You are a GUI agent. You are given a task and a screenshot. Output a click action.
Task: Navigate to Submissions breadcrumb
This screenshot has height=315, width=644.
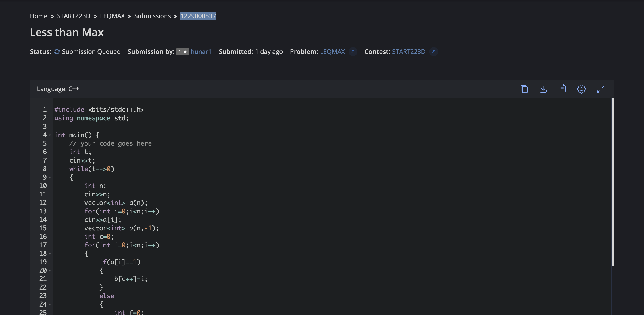153,16
